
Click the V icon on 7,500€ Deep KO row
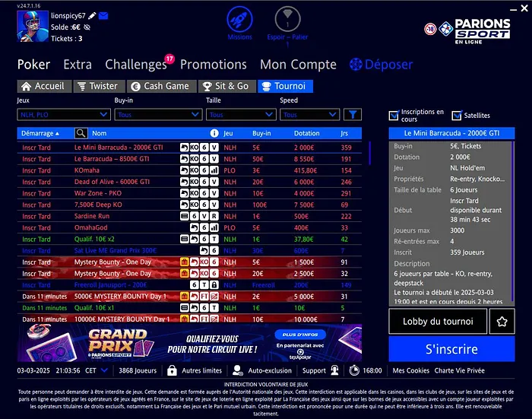coord(214,205)
